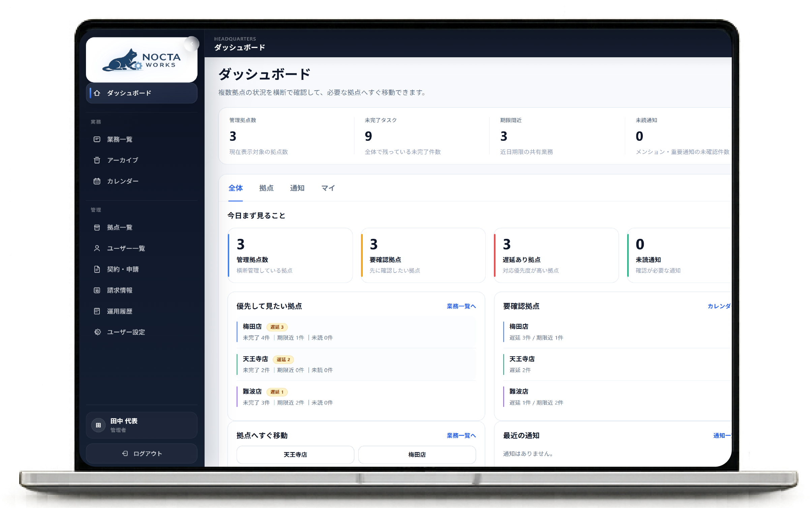Click the ユーザー設定 gear icon

(97, 332)
